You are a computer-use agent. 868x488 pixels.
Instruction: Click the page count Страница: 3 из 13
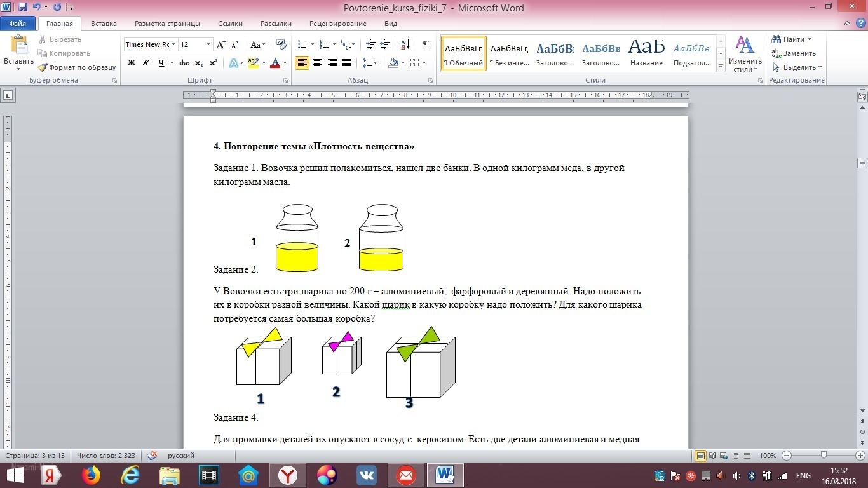(x=35, y=456)
